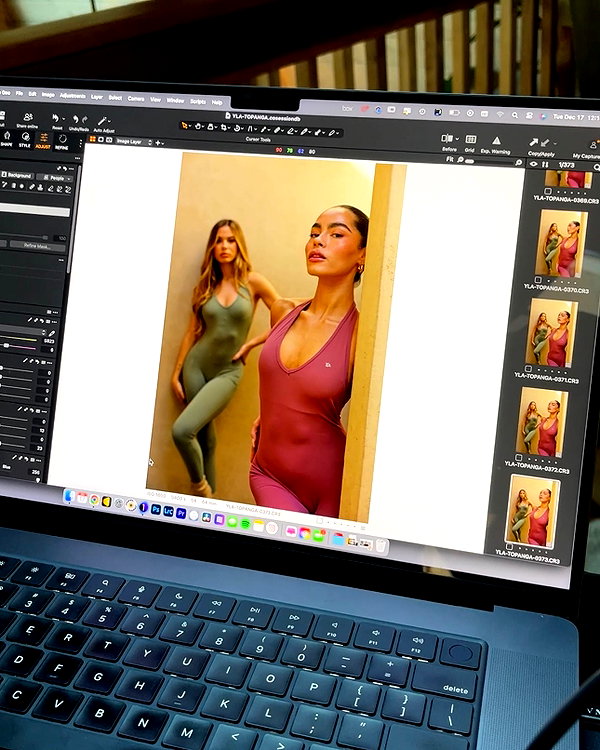This screenshot has width=600, height=750.
Task: Select the Rotate cursor tool
Action: (x=236, y=128)
